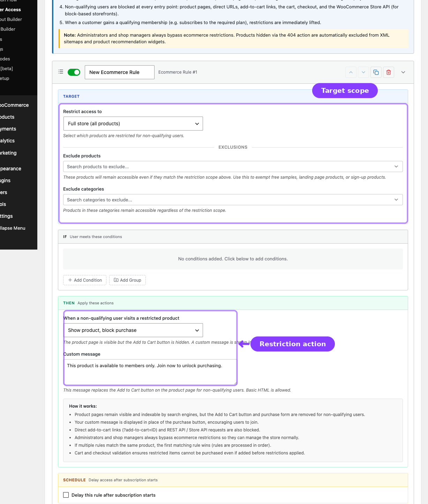The width and height of the screenshot is (428, 504).
Task: Click the 'Exclude categories' label
Action: (83, 189)
